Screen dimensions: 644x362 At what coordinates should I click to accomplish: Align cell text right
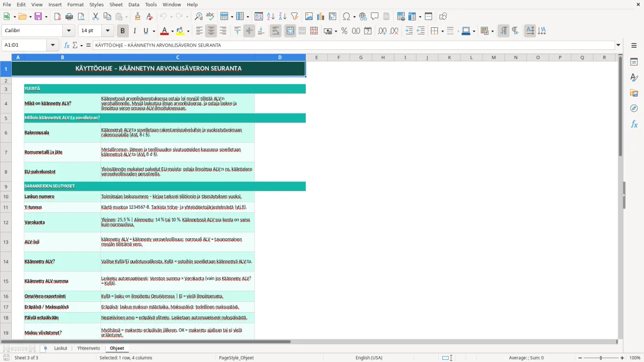223,31
